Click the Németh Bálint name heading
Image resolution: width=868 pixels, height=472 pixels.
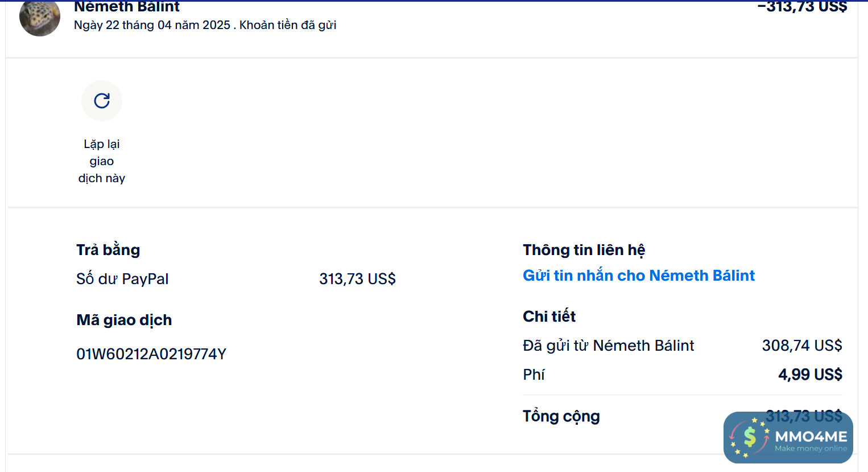coord(127,7)
